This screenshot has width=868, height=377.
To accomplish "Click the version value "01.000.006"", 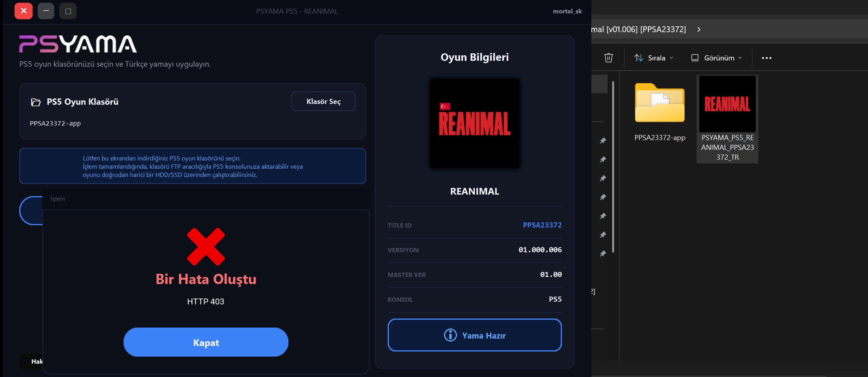I will tap(540, 250).
